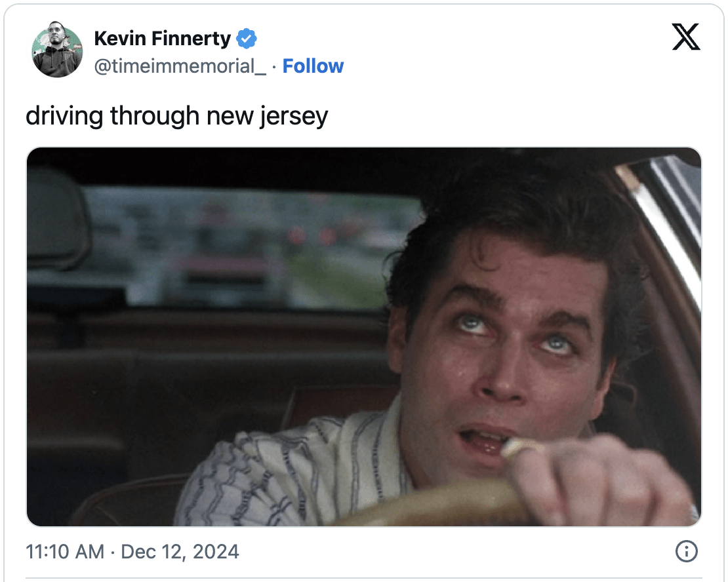This screenshot has height=582, width=728.
Task: Click the time 11:10 AM
Action: 64,553
